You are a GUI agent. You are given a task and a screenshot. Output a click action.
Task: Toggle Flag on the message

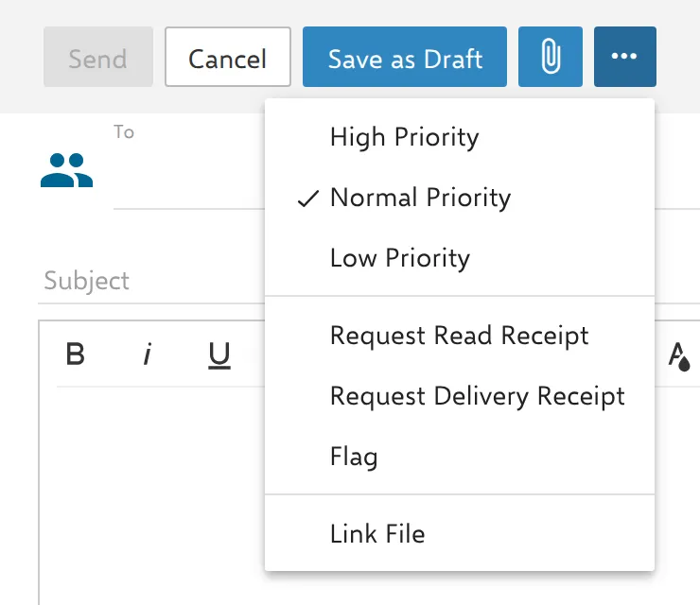click(460, 457)
